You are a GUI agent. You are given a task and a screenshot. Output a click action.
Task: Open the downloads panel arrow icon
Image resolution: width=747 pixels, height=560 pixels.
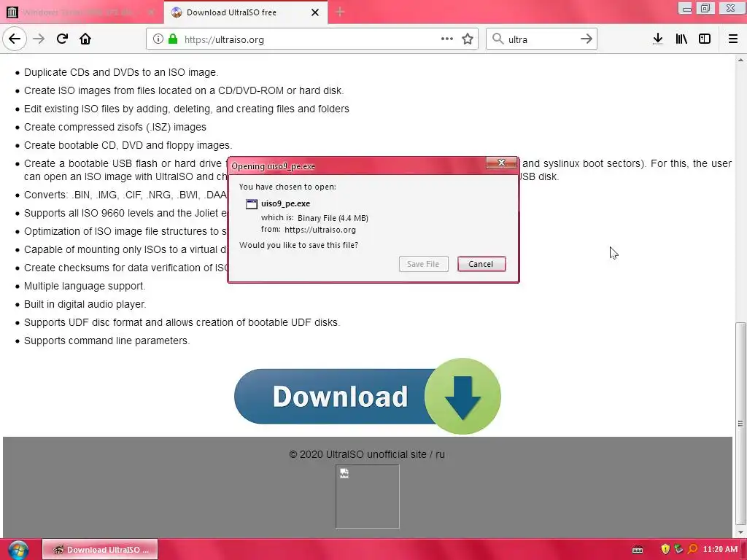(x=658, y=39)
